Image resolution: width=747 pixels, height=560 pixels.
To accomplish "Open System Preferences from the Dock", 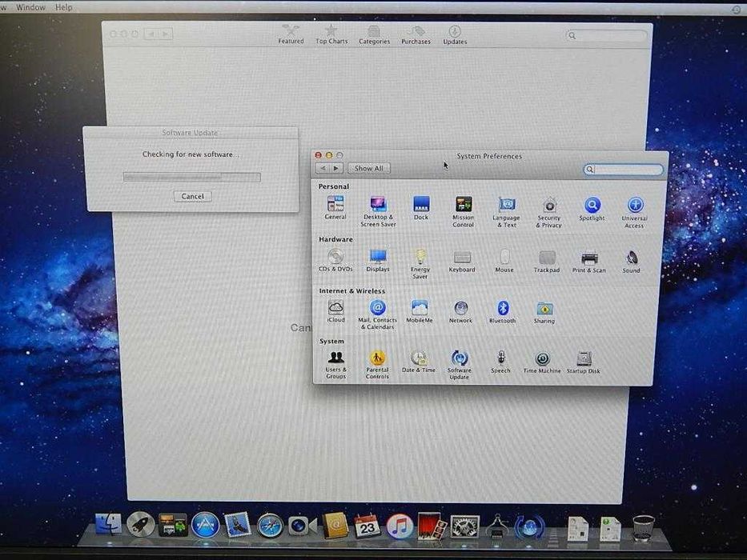I will [x=464, y=528].
